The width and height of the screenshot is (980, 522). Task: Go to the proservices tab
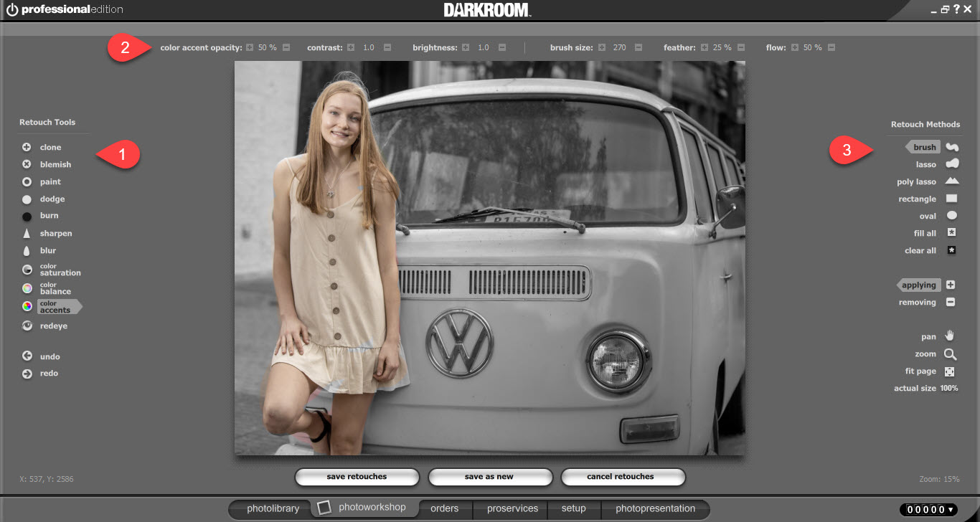tap(512, 509)
